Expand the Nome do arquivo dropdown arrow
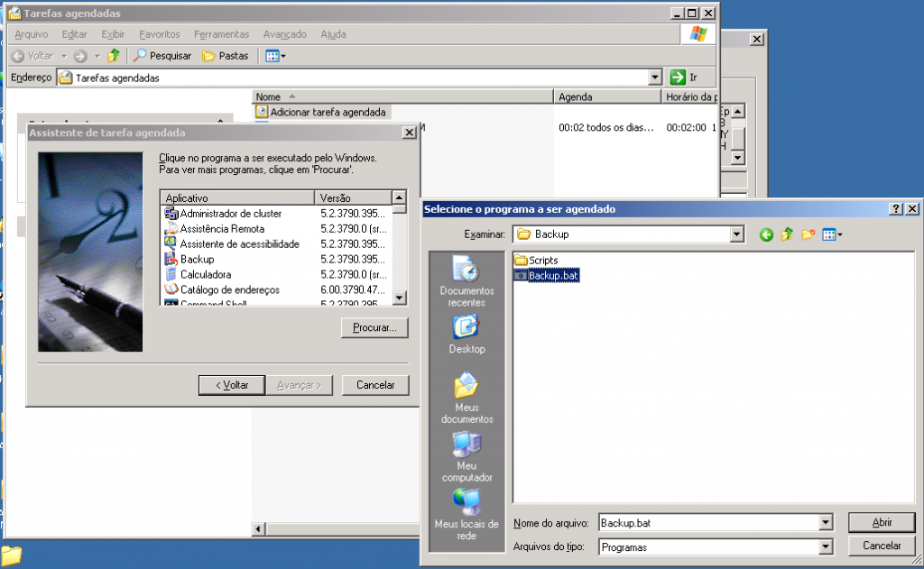Image resolution: width=924 pixels, height=569 pixels. pos(826,522)
